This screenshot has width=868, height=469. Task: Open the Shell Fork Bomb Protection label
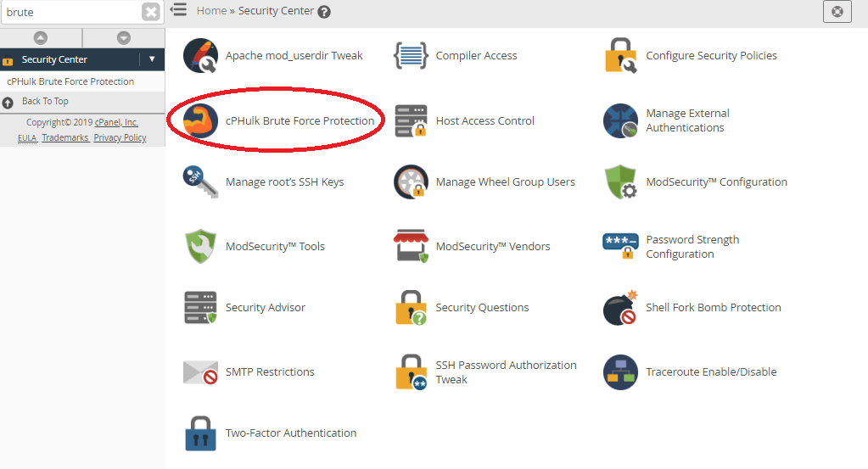point(714,308)
